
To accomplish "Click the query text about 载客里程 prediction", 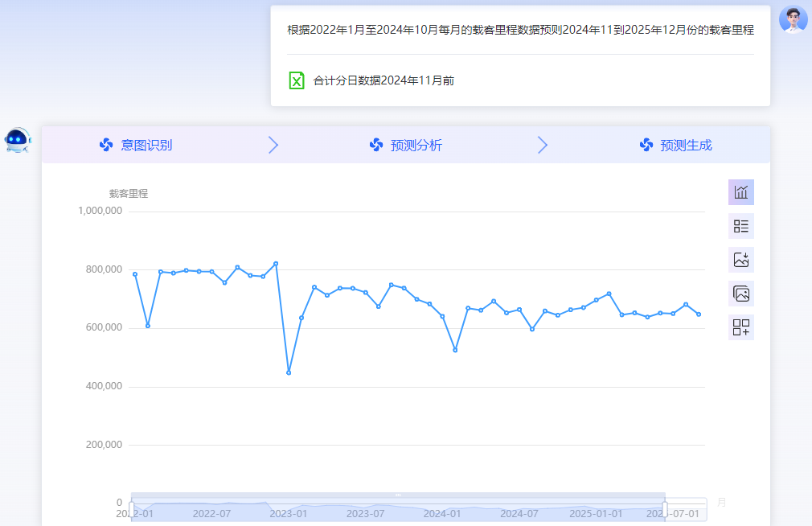I will coord(520,30).
